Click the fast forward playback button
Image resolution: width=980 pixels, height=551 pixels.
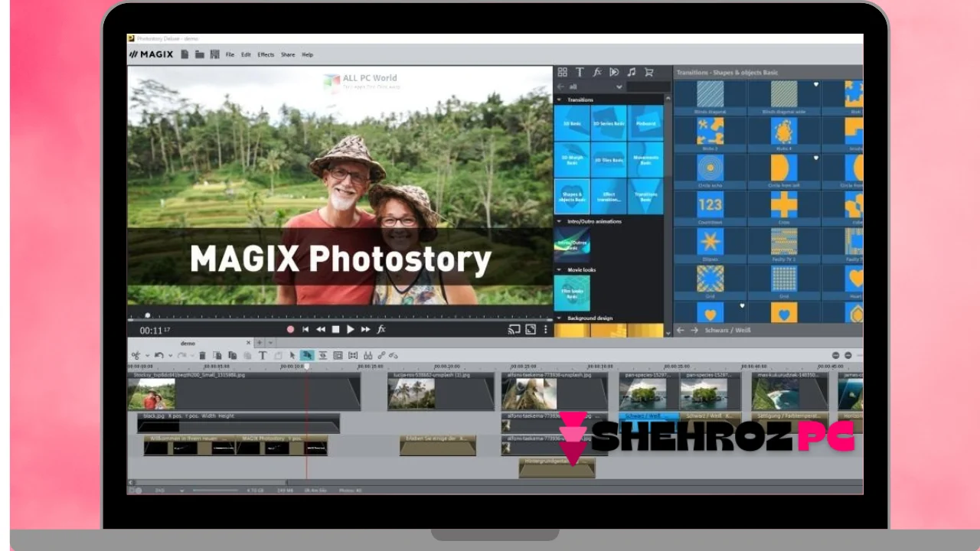pyautogui.click(x=365, y=329)
